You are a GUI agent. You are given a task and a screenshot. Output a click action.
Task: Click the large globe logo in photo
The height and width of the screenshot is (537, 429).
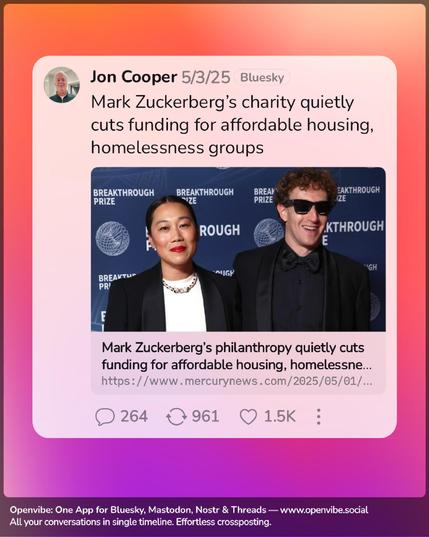112,239
